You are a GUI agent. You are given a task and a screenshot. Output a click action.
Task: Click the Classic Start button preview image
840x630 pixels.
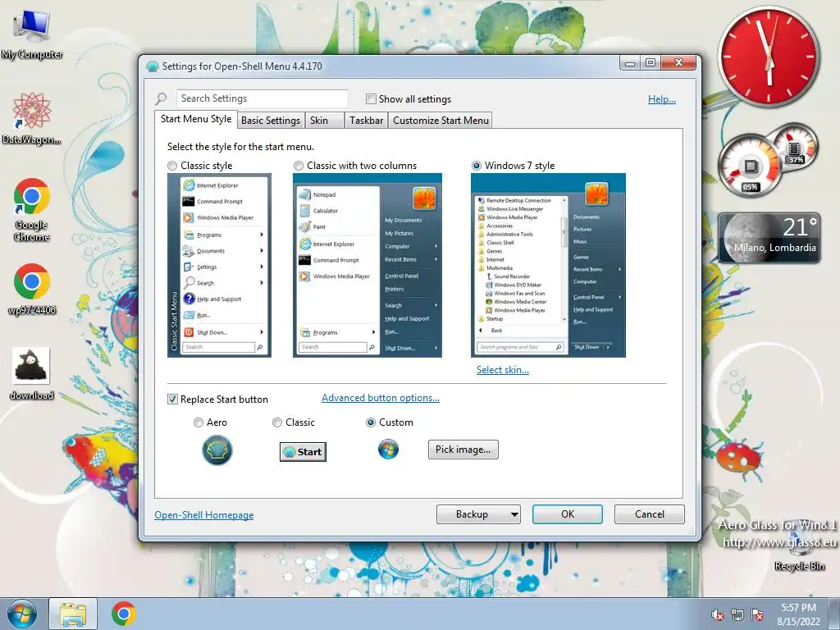303,452
